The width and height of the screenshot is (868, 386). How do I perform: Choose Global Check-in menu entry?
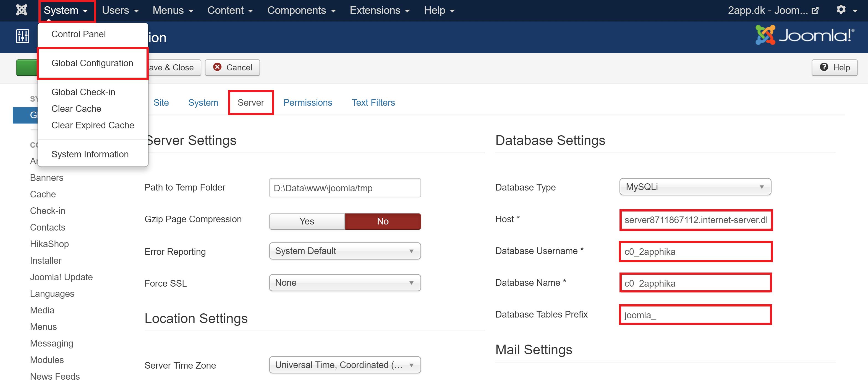[83, 92]
